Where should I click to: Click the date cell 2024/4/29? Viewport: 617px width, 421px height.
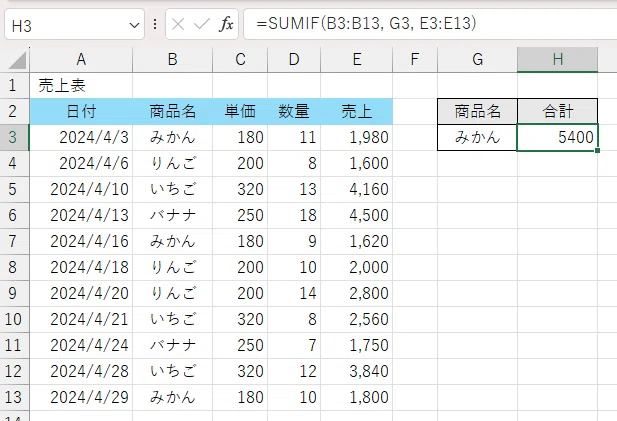pyautogui.click(x=81, y=397)
